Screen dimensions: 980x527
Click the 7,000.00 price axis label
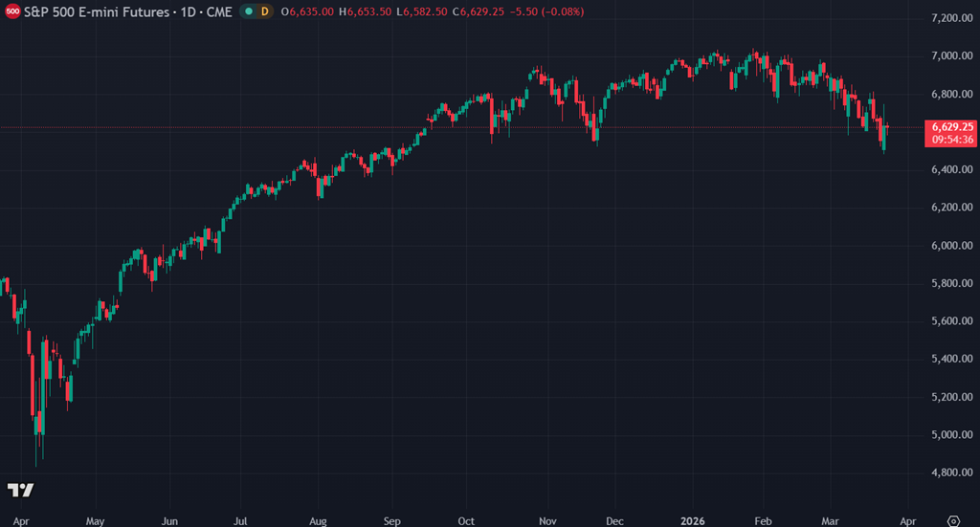coord(951,56)
